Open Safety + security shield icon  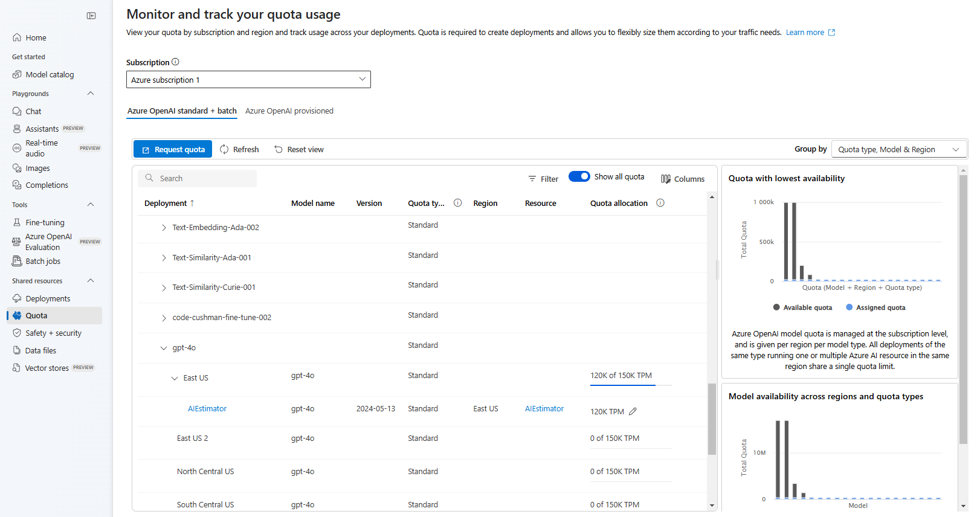click(x=17, y=333)
